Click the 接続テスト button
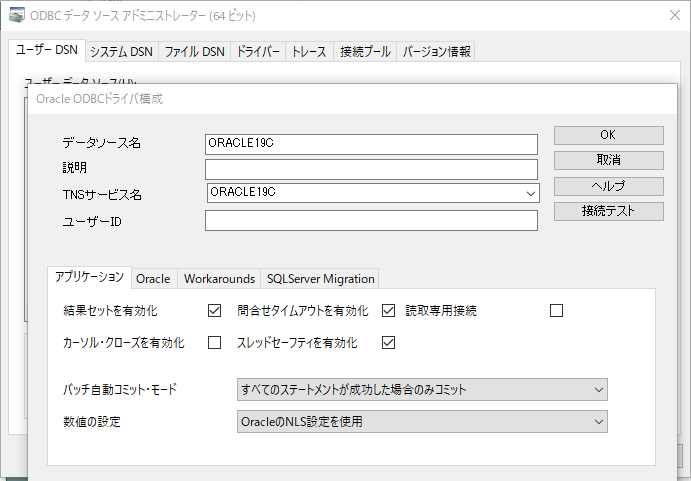691x481 pixels. tap(608, 211)
